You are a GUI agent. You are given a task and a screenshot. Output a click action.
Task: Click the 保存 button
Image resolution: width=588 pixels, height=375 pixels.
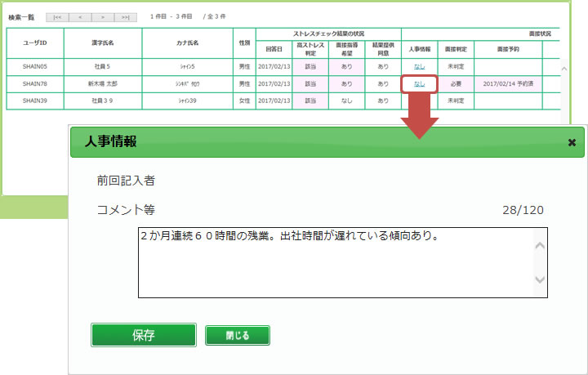point(143,335)
